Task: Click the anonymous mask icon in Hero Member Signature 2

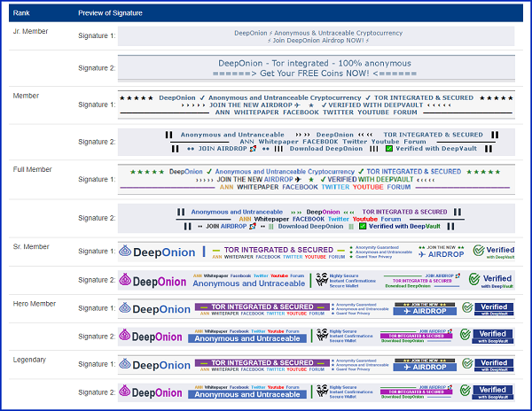Action: pyautogui.click(x=323, y=335)
